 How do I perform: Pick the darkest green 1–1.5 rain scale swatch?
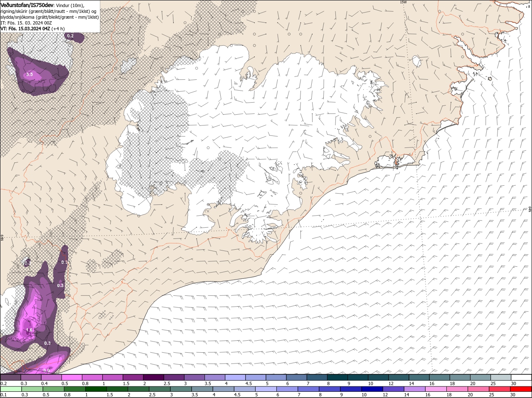coord(96,389)
